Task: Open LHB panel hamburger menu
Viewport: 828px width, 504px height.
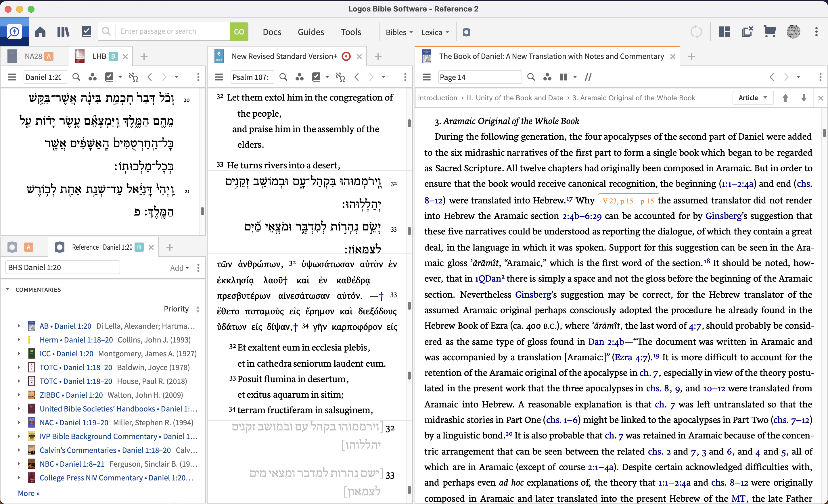Action: tap(12, 77)
